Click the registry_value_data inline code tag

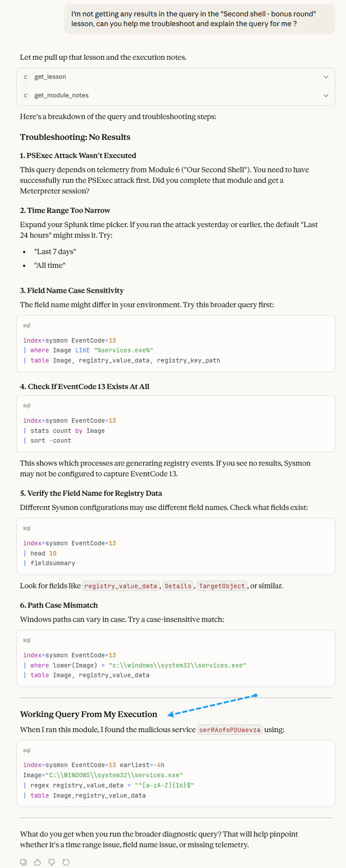coord(121,586)
